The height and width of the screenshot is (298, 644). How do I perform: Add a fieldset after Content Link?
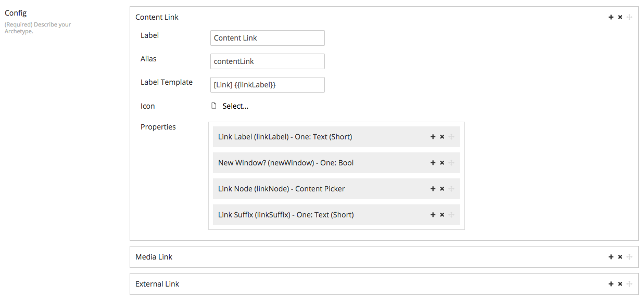tap(611, 17)
